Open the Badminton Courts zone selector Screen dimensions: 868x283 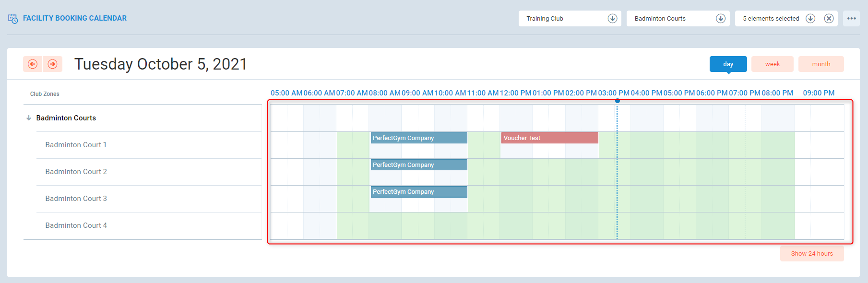point(669,19)
